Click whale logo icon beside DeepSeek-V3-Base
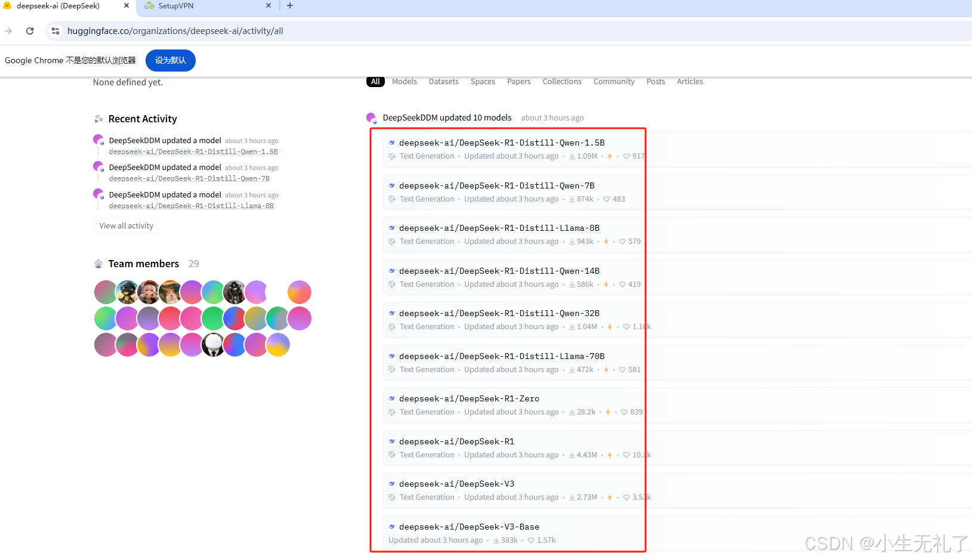The image size is (972, 560). [392, 527]
